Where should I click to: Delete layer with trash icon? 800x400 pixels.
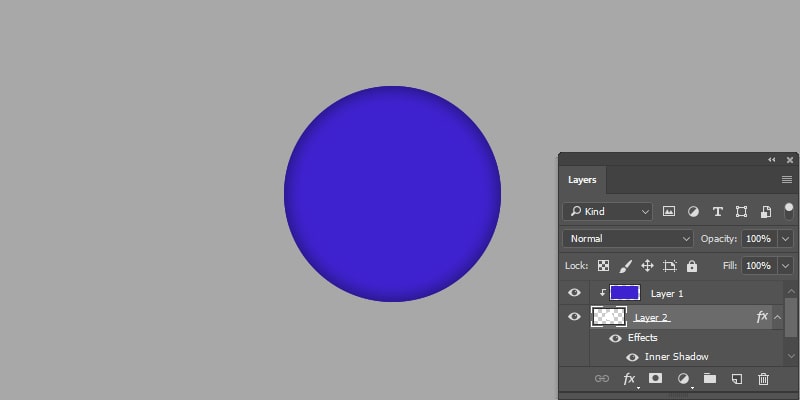(x=763, y=379)
